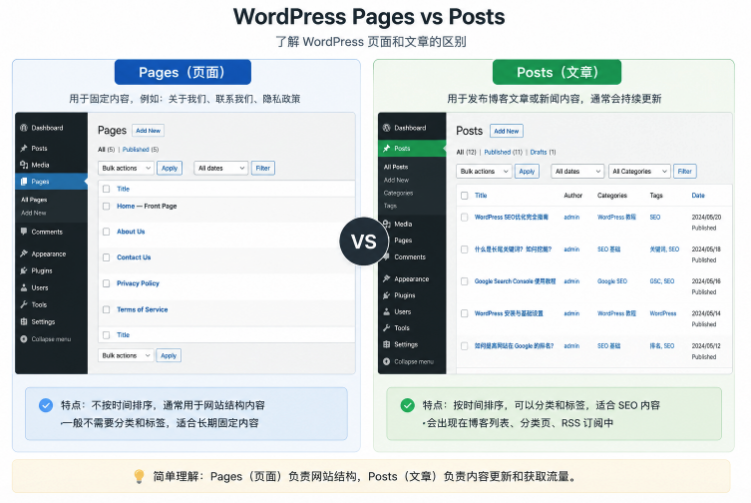Open the All Categories dropdown
Screen dimensions: 751x503
[x=639, y=171]
